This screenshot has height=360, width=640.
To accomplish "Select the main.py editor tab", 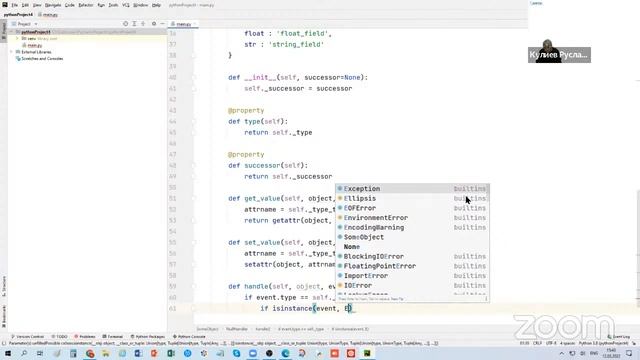I will point(182,24).
